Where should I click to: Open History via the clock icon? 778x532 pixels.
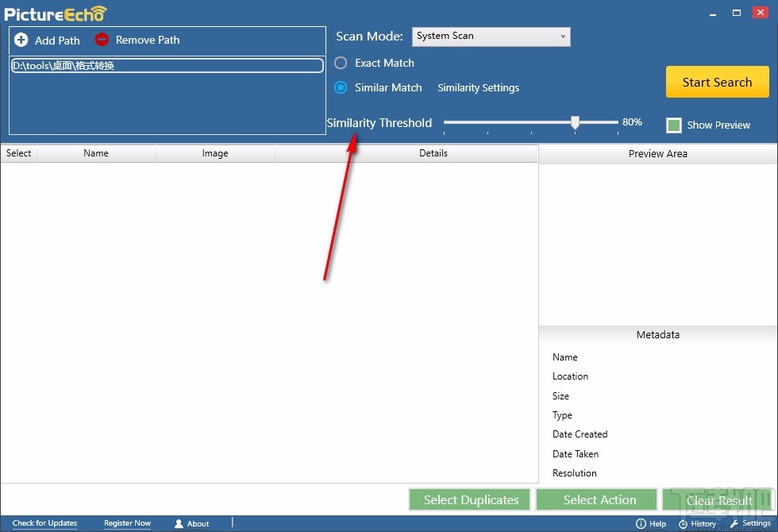[683, 524]
